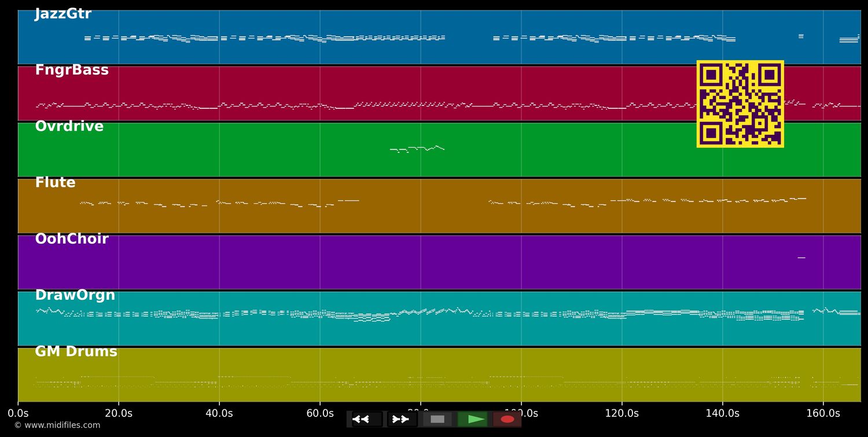Click the single OohChoir note in purple lane
Viewport: 868px width, 437px height.
click(x=801, y=258)
